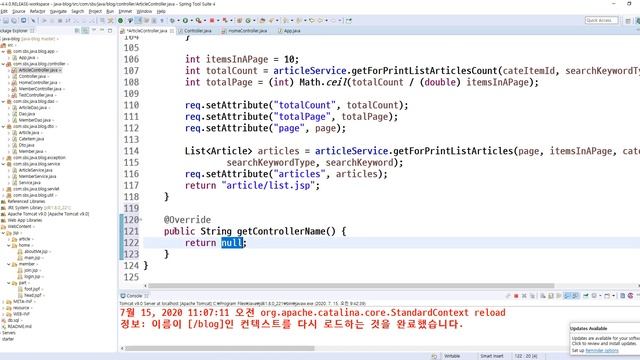The image size is (640, 360).
Task: Click the Reminder options link in Updates popup
Action: point(602,351)
